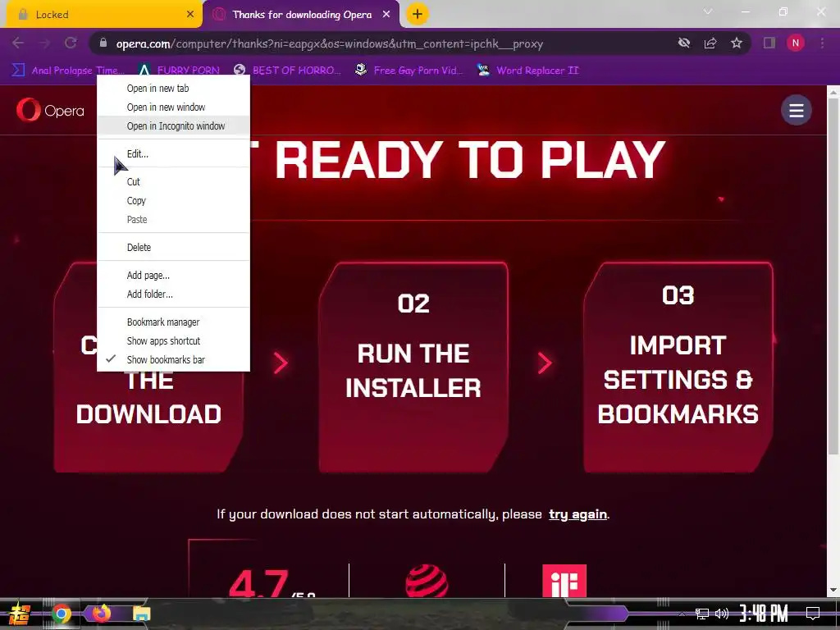Open a new tab with plus button
This screenshot has height=630, width=840.
(x=418, y=15)
